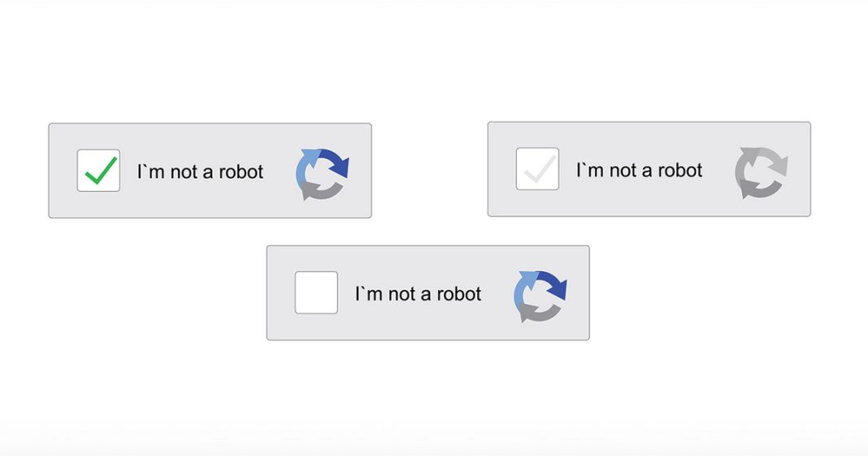Click the word "robot" in the green-check captcha
The width and height of the screenshot is (868, 456).
(x=241, y=172)
